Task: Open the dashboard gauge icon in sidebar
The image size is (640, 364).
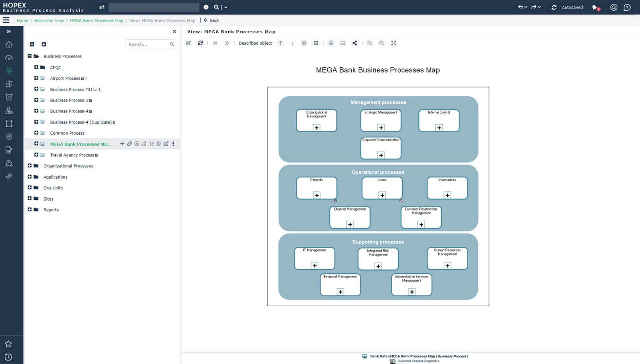Action: pyautogui.click(x=9, y=58)
